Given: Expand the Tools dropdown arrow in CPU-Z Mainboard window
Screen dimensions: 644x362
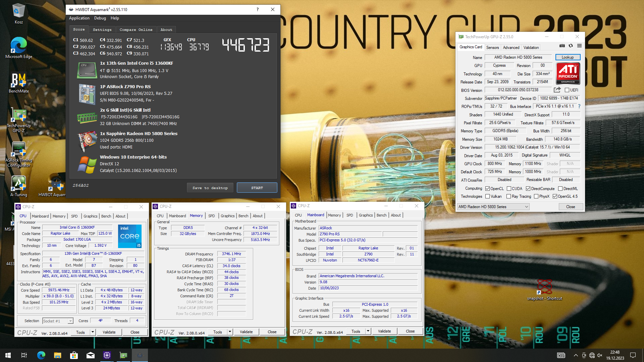Looking at the screenshot, I should click(x=368, y=331).
